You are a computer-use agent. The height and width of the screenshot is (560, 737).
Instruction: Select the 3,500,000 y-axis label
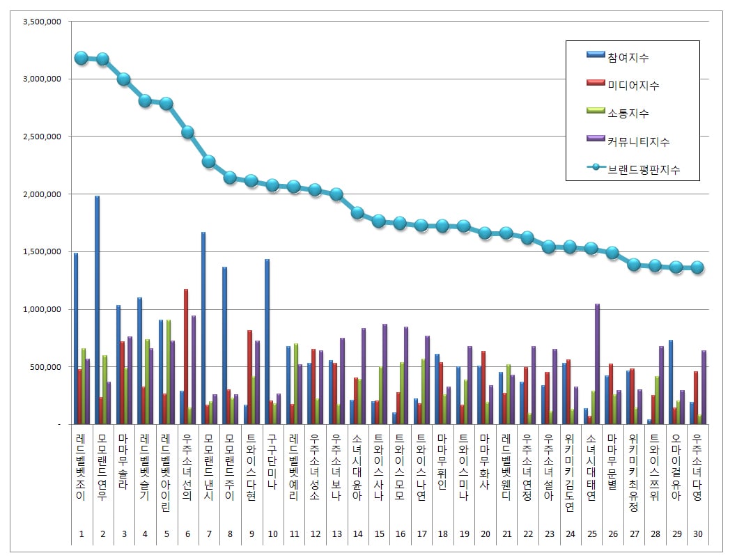coord(42,22)
